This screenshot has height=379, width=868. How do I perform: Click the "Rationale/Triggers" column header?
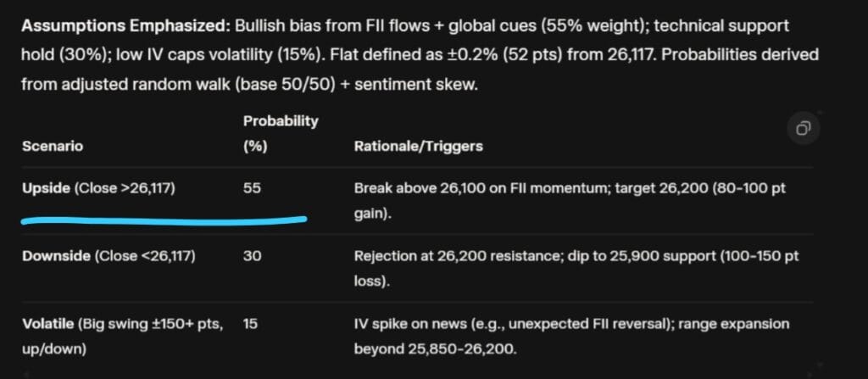coord(418,146)
